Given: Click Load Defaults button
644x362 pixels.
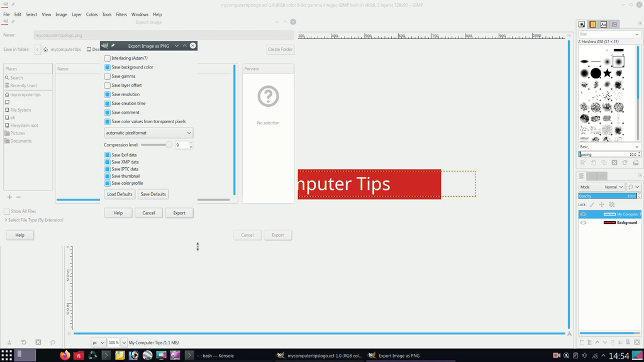Looking at the screenshot, I should click(x=119, y=194).
